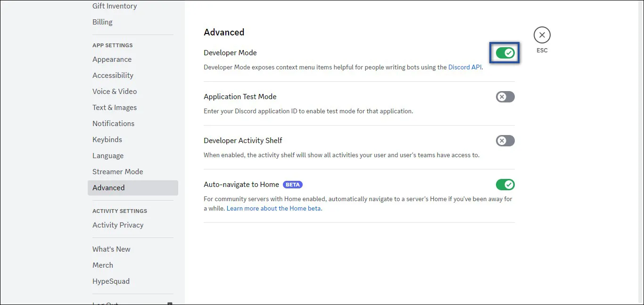
Task: Open Notifications settings
Action: coord(113,123)
